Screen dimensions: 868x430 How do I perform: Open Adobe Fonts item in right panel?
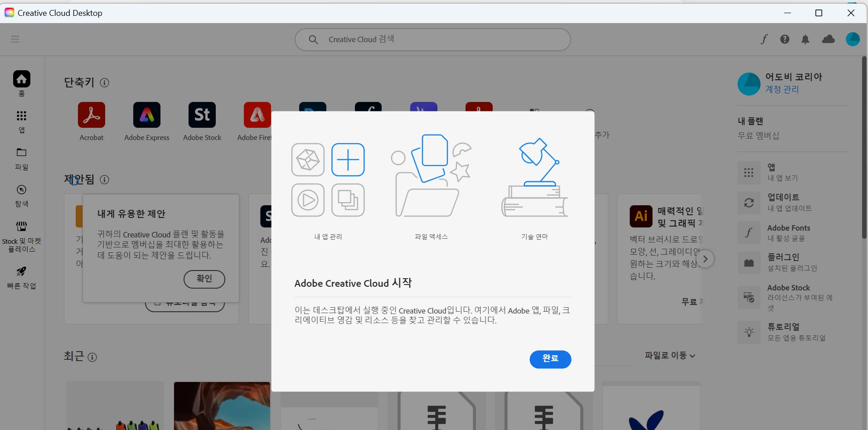coord(793,232)
